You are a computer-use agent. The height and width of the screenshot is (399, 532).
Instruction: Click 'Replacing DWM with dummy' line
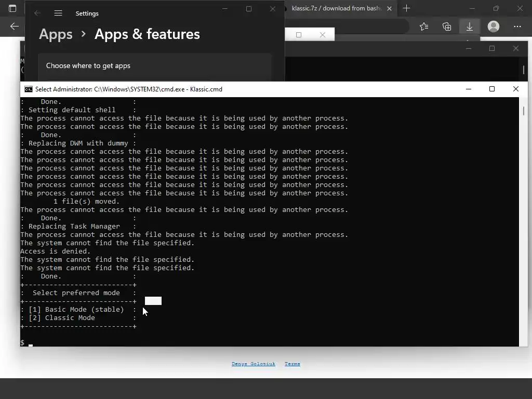[78, 143]
